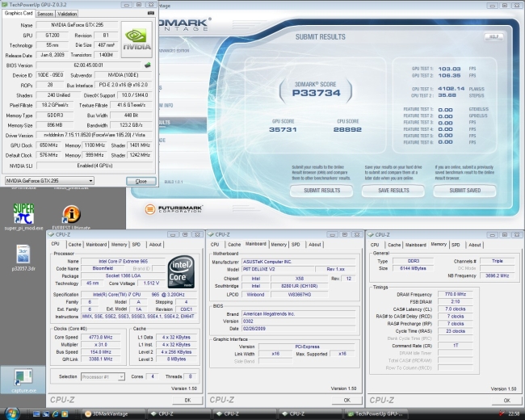Click the CPU score 28892 value

click(347, 129)
